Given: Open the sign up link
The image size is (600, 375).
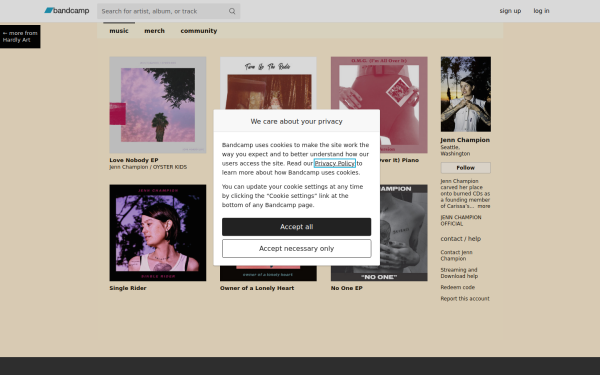Looking at the screenshot, I should click(510, 11).
